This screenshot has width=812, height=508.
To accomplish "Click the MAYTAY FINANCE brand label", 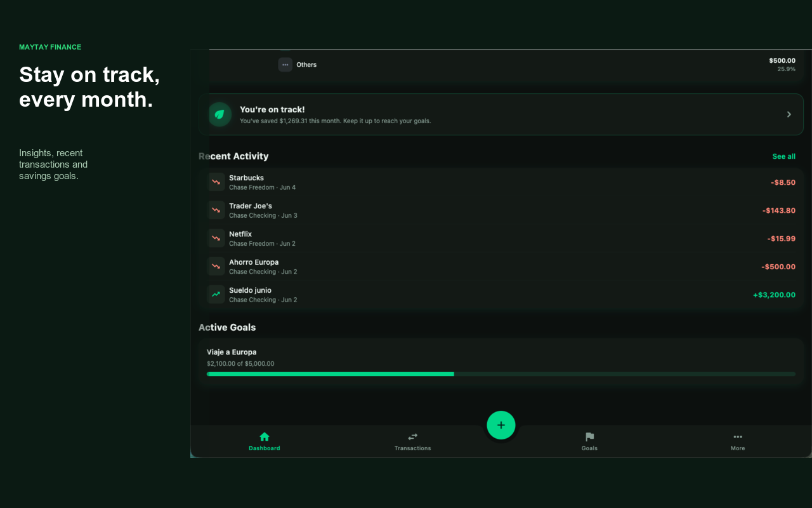I will pyautogui.click(x=50, y=47).
